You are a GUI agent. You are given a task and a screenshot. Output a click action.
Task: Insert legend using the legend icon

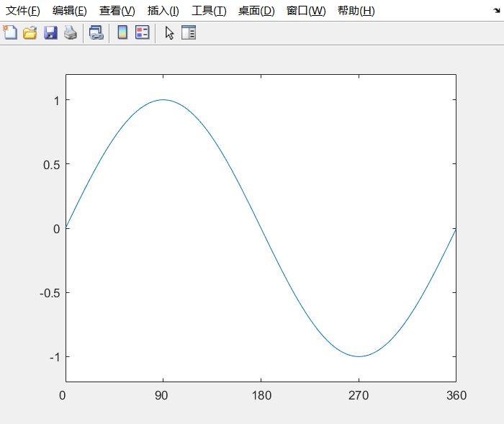point(143,32)
